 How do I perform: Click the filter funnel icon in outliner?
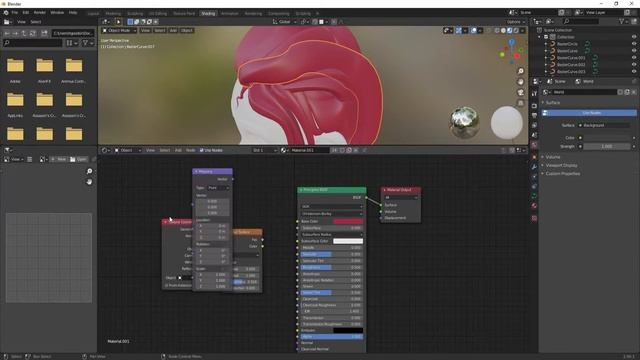pyautogui.click(x=622, y=21)
